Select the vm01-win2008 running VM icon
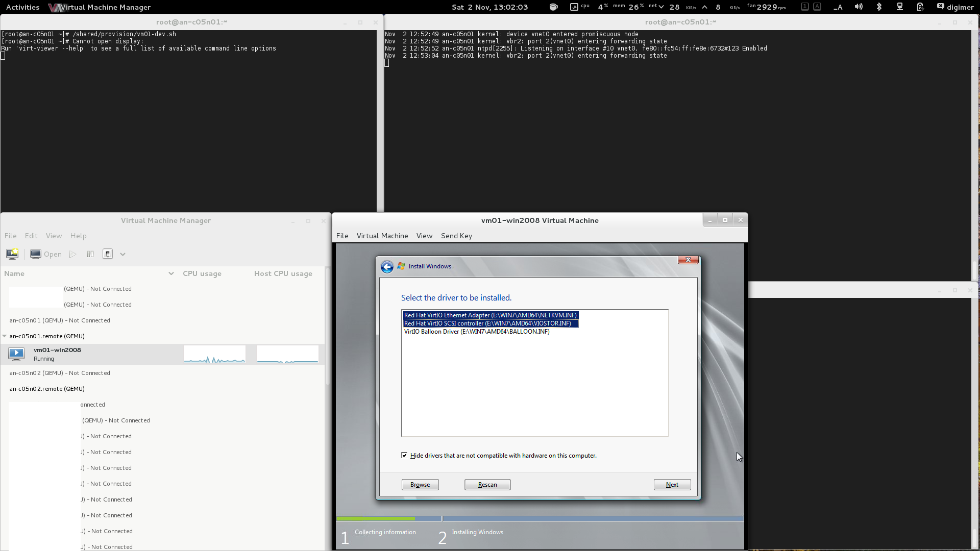The width and height of the screenshot is (980, 551). coord(16,354)
